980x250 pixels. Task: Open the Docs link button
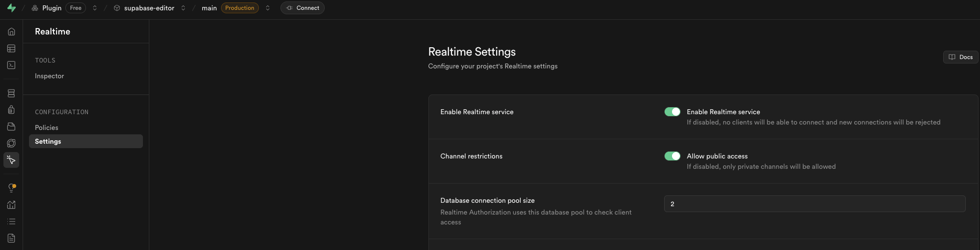click(960, 57)
